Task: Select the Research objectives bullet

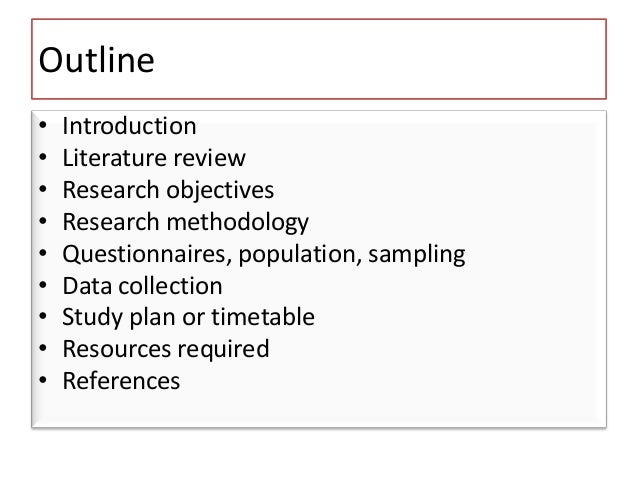Action: (x=168, y=190)
